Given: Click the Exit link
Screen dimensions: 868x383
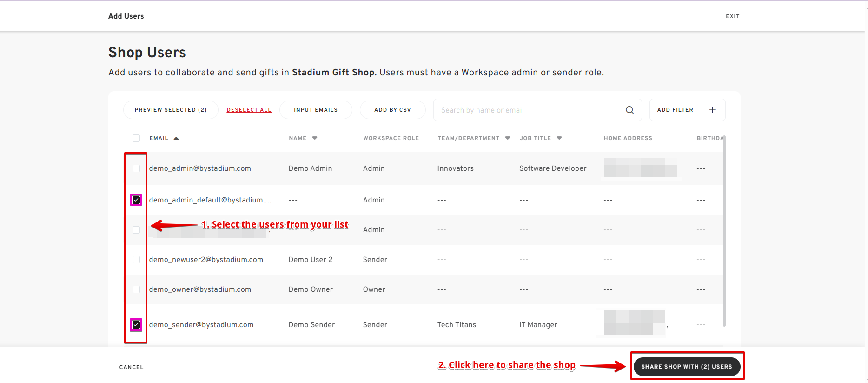Looking at the screenshot, I should pyautogui.click(x=732, y=16).
